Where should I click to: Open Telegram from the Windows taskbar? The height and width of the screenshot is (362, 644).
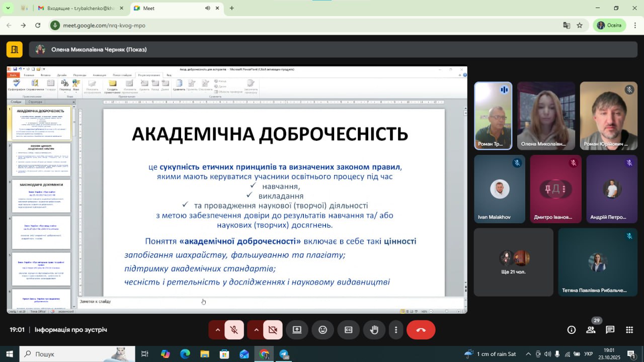tap(284, 354)
